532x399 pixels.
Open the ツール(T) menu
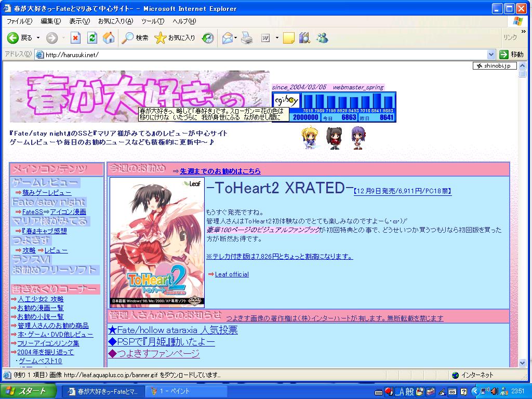153,21
